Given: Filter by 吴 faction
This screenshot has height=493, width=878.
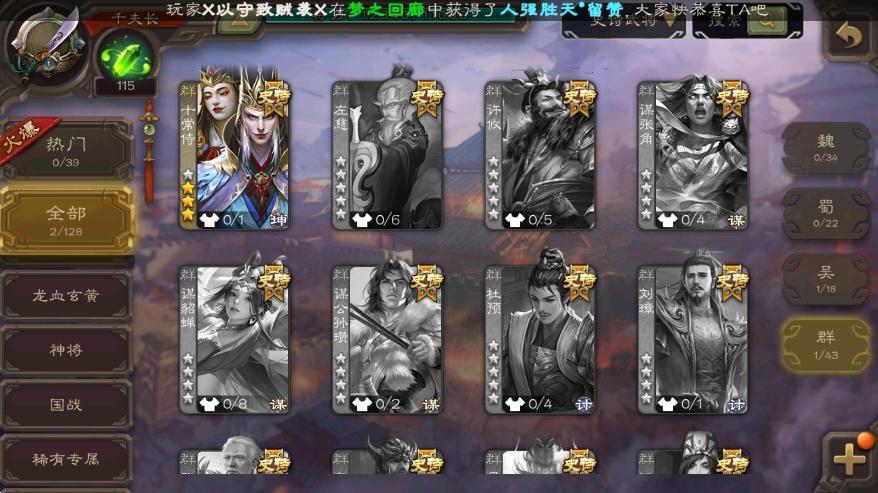Looking at the screenshot, I should [x=826, y=279].
